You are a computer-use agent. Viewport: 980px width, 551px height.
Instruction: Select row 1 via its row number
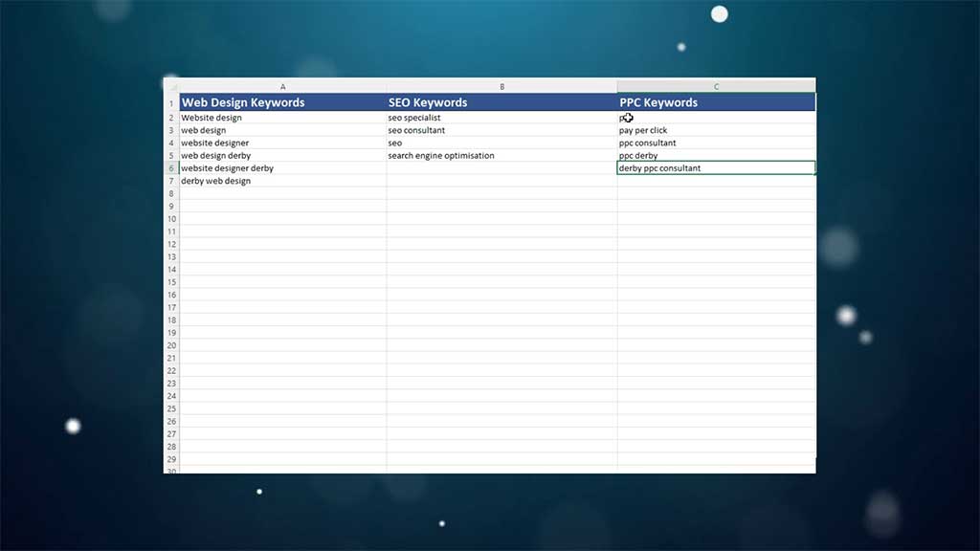[x=171, y=103]
